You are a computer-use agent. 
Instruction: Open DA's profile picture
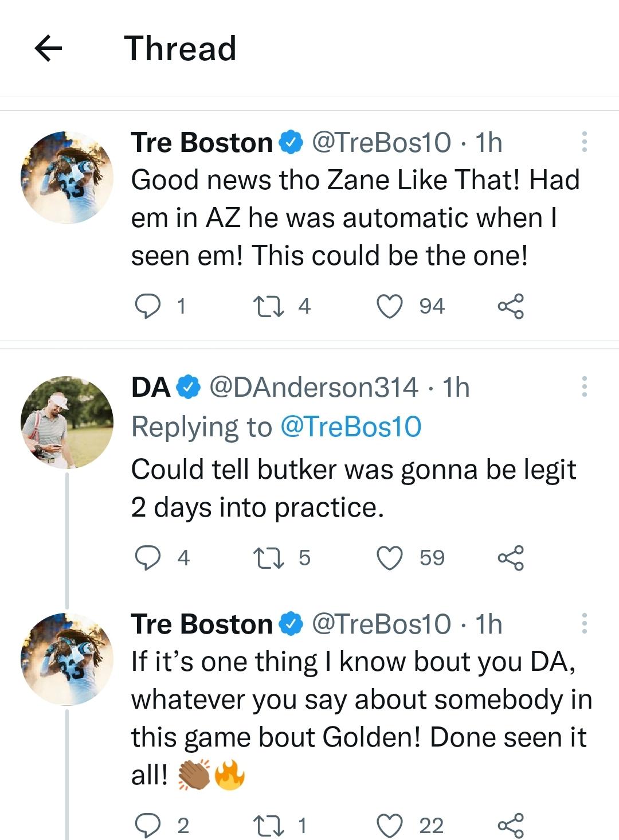(x=67, y=423)
